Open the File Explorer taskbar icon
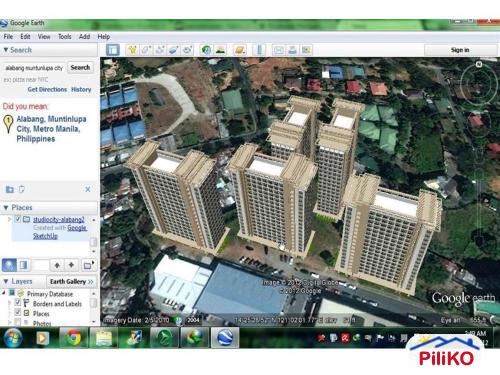The image size is (500, 375). [104, 338]
